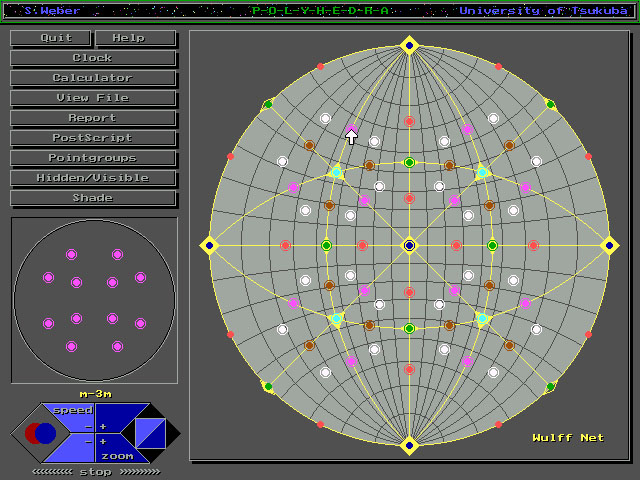This screenshot has width=640, height=480.
Task: Toggle the red-blue stereo view icon
Action: point(40,433)
